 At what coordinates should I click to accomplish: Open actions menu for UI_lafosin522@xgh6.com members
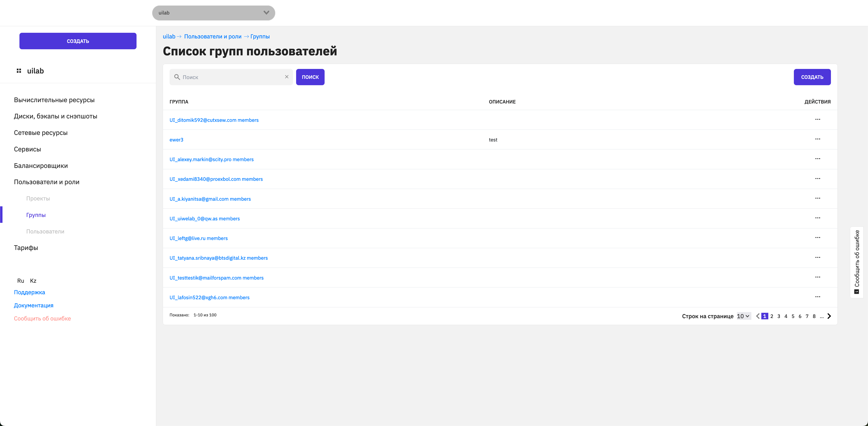817,297
